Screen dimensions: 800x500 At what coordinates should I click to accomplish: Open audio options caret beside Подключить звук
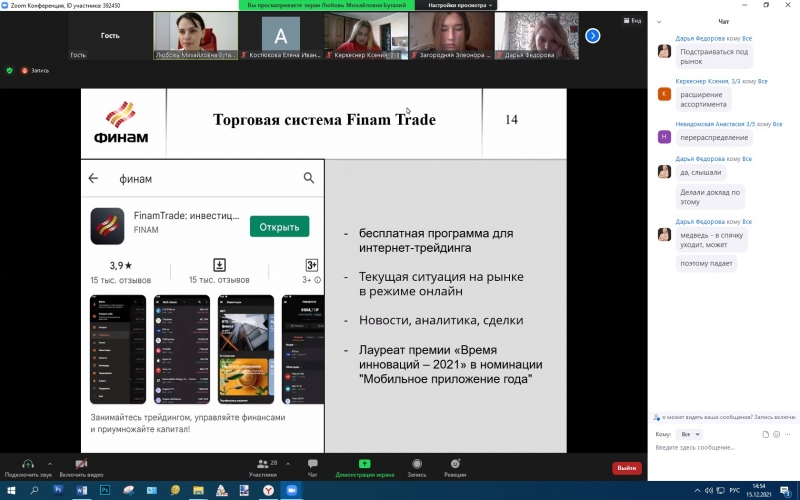(49, 464)
